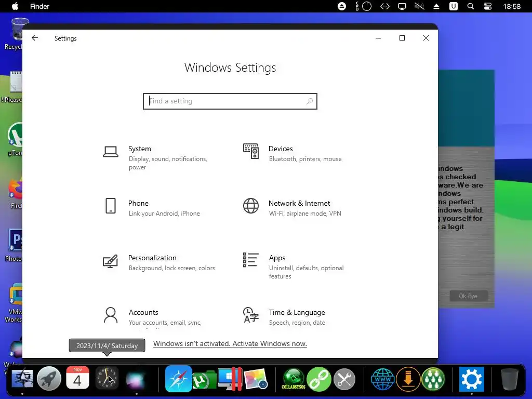Open the uTorrent folder dock icon
Image resolution: width=532 pixels, height=399 pixels.
205,380
